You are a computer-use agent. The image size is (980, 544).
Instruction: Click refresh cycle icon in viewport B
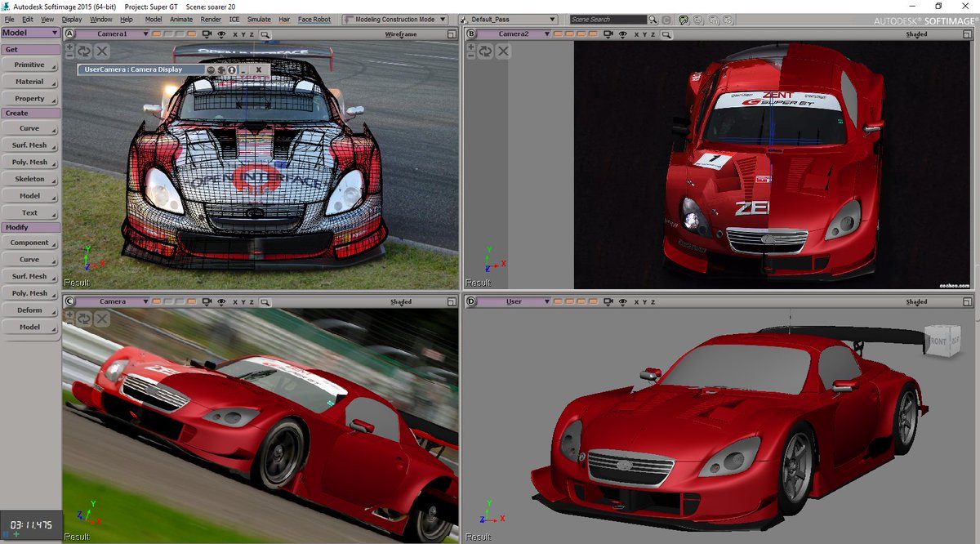tap(485, 51)
